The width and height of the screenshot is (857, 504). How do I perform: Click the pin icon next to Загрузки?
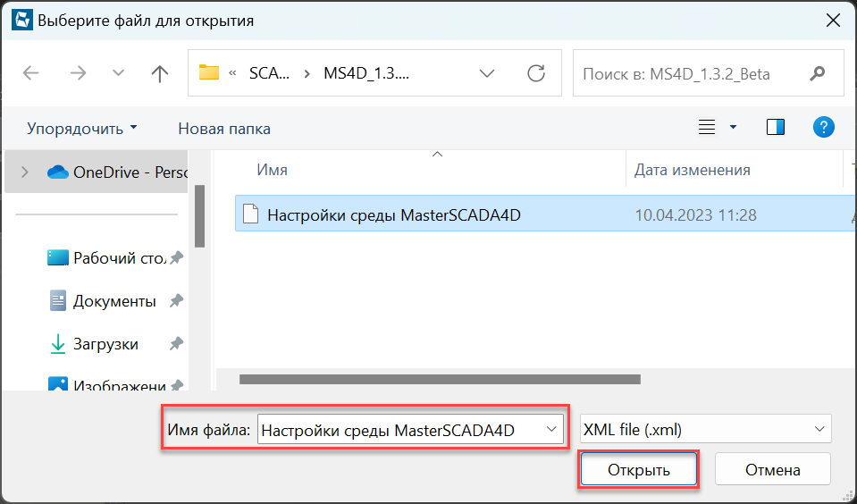(176, 344)
